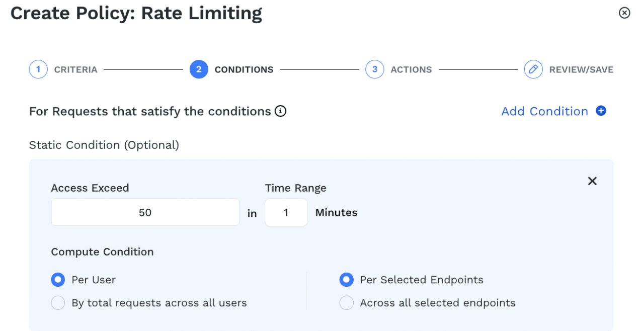644x331 pixels.
Task: Click the info icon next to conditions heading
Action: click(x=281, y=111)
